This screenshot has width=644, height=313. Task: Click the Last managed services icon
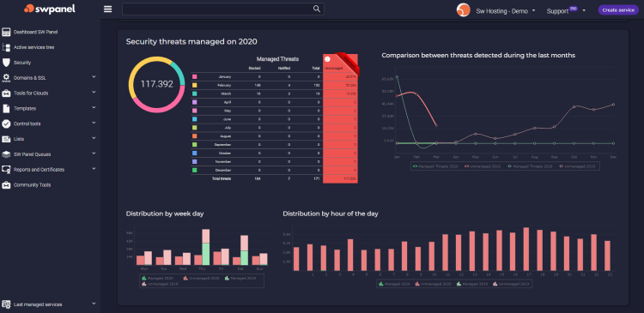pos(6,304)
